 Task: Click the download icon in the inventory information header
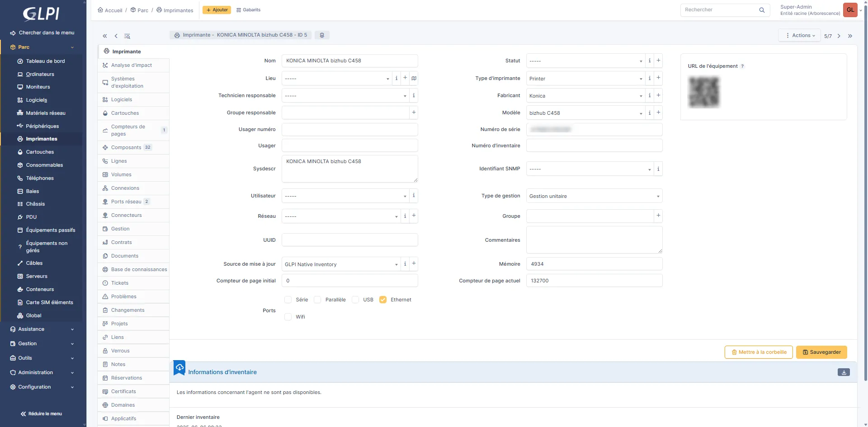pos(844,372)
